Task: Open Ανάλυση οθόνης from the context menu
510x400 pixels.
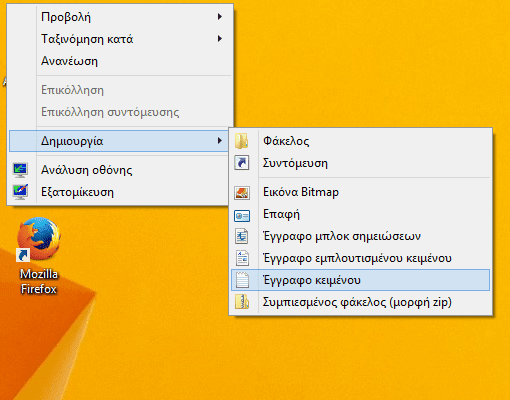Action: tap(119, 170)
